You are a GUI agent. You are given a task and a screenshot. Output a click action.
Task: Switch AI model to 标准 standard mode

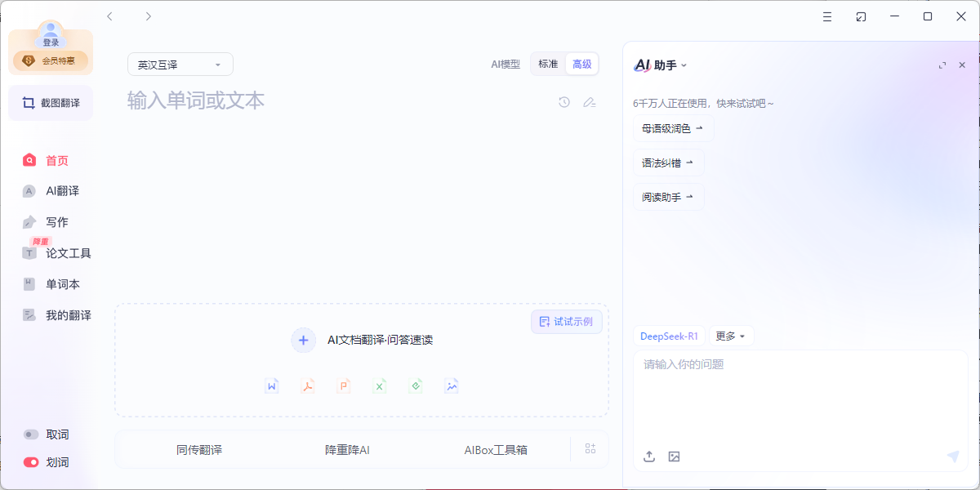point(547,64)
